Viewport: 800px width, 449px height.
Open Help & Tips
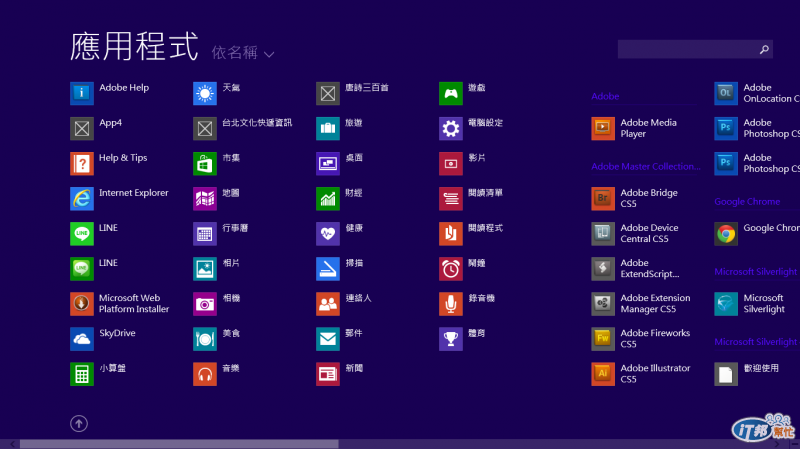pos(109,163)
